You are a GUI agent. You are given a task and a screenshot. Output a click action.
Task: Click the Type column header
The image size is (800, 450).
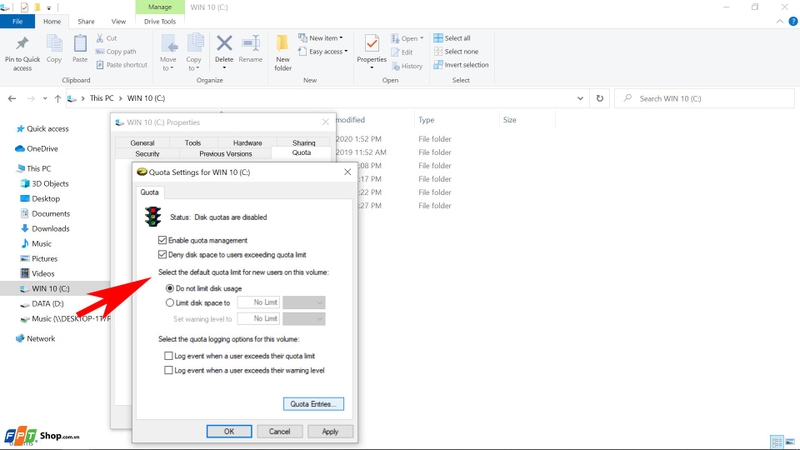[x=427, y=120]
